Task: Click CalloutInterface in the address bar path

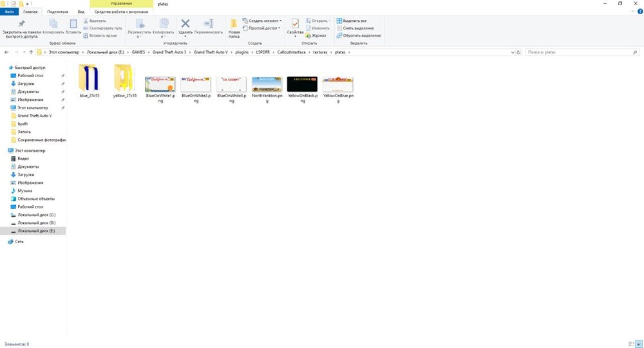Action: [x=291, y=52]
